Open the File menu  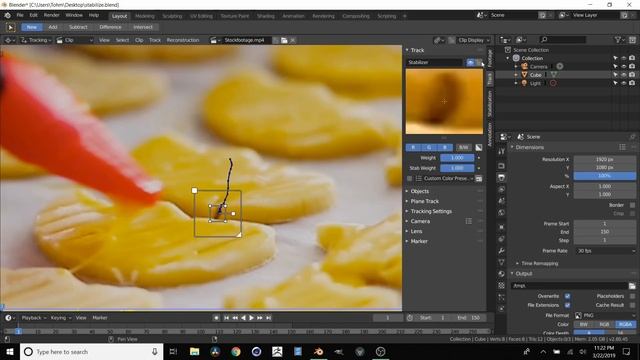click(x=20, y=15)
